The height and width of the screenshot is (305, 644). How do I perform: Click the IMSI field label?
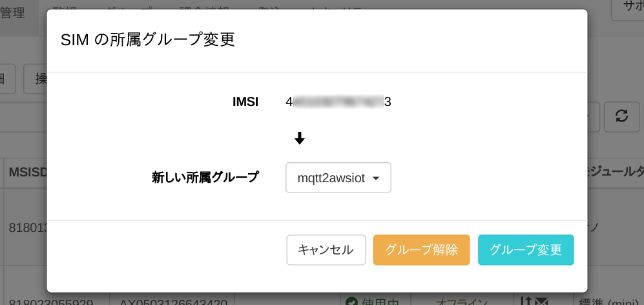pyautogui.click(x=245, y=102)
